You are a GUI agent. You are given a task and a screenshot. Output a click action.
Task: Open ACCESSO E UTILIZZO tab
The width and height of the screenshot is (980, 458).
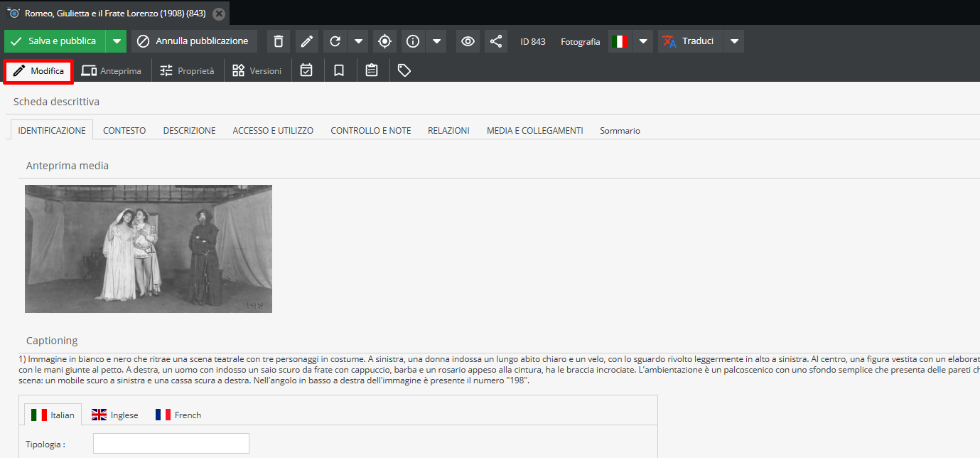[x=273, y=130]
